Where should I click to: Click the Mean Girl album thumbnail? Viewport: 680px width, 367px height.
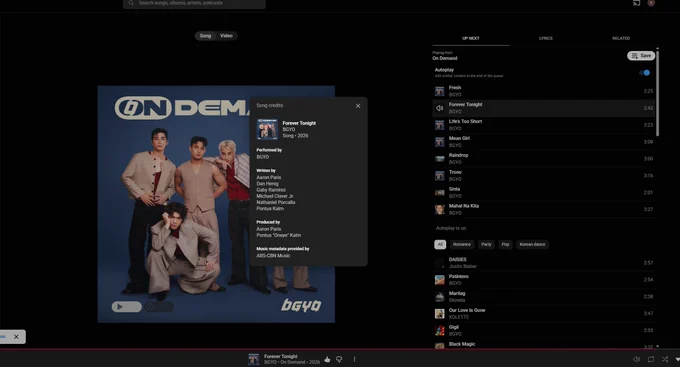pyautogui.click(x=440, y=142)
